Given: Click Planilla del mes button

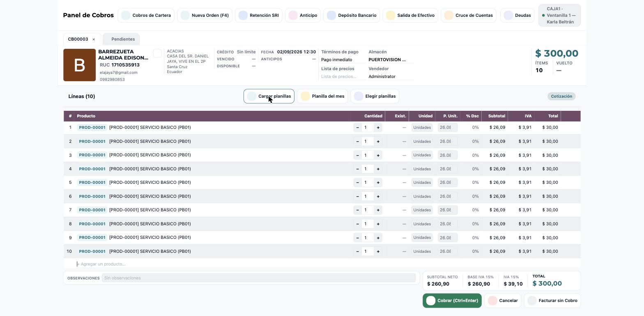Looking at the screenshot, I should tap(322, 96).
